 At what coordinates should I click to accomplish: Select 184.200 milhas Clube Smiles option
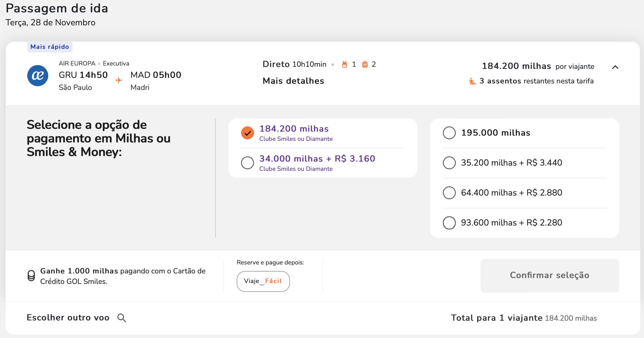pos(248,133)
